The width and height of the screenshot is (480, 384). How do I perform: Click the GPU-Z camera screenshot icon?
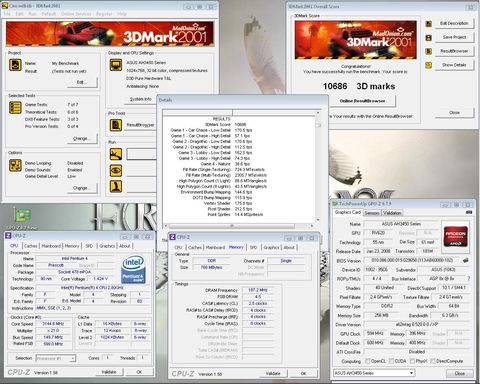click(469, 212)
